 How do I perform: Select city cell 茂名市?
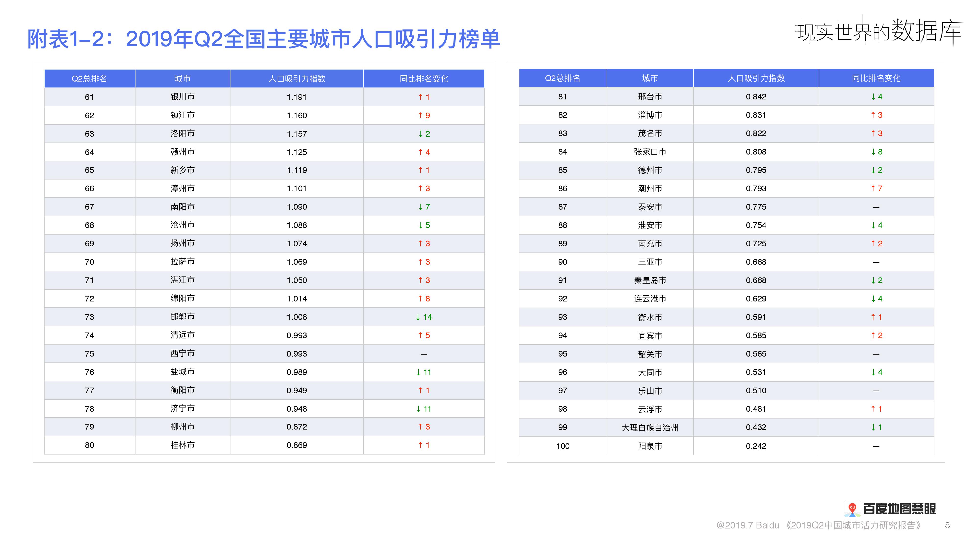point(650,133)
